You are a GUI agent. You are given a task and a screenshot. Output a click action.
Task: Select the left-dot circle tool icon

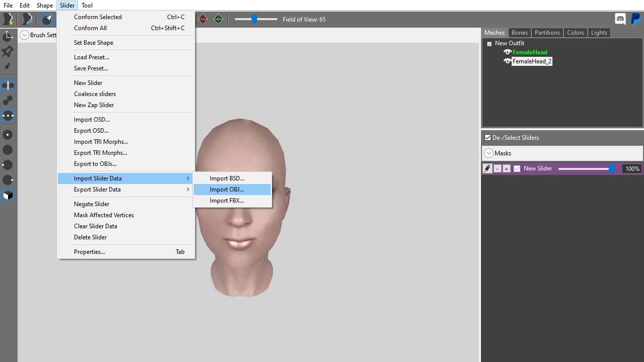tap(8, 165)
